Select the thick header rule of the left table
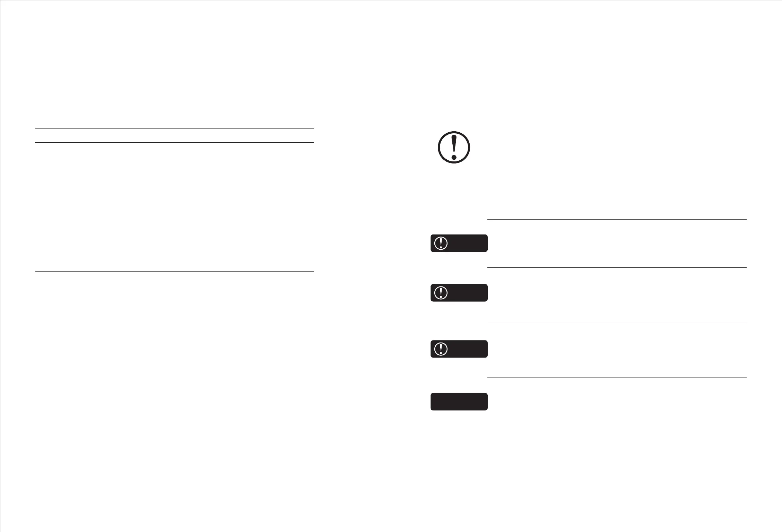 point(174,142)
